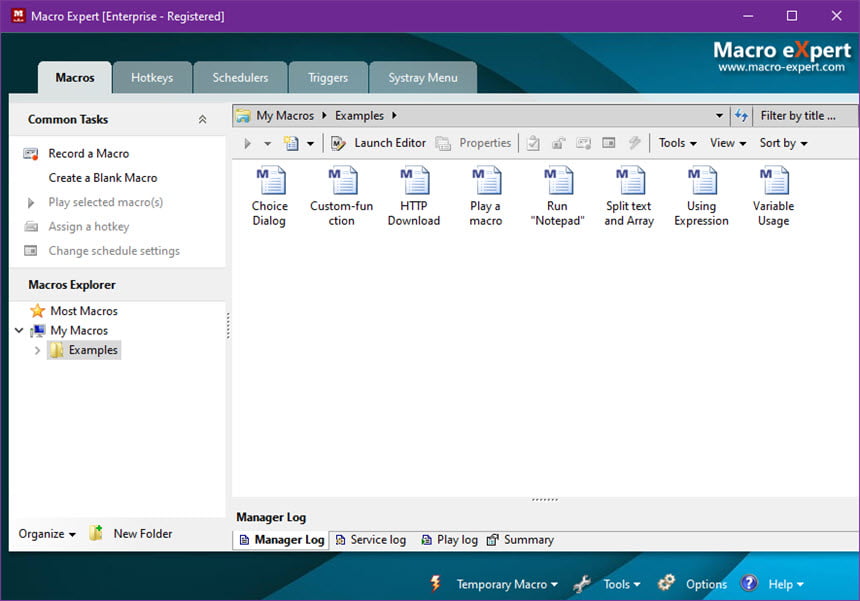Select My Macros in Macros Explorer
Viewport: 860px width, 601px height.
[79, 331]
